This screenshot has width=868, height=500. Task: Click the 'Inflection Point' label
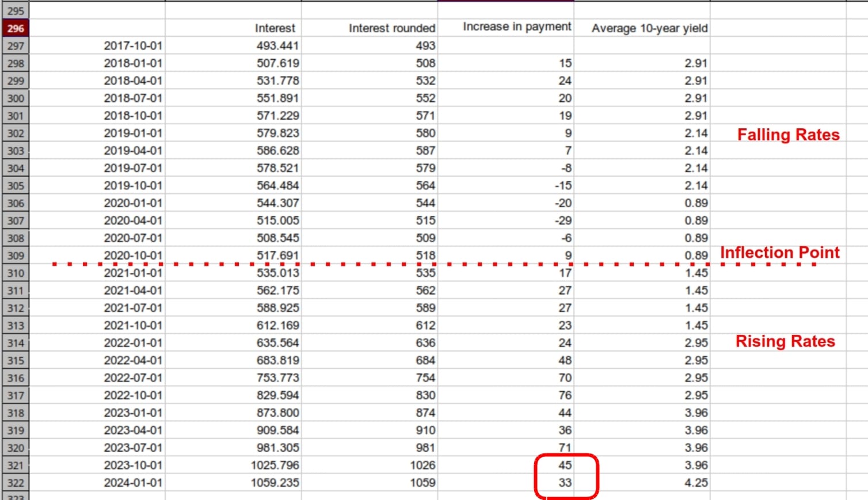pos(780,253)
